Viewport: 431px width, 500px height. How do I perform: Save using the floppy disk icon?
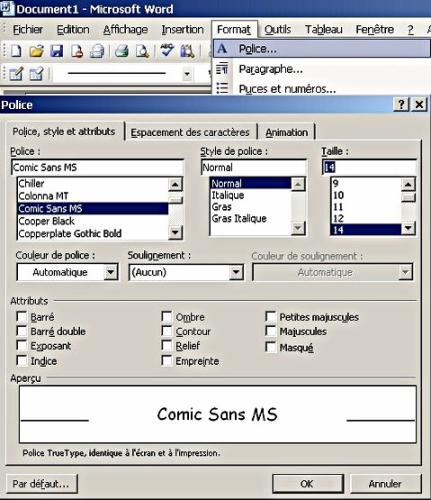click(57, 51)
